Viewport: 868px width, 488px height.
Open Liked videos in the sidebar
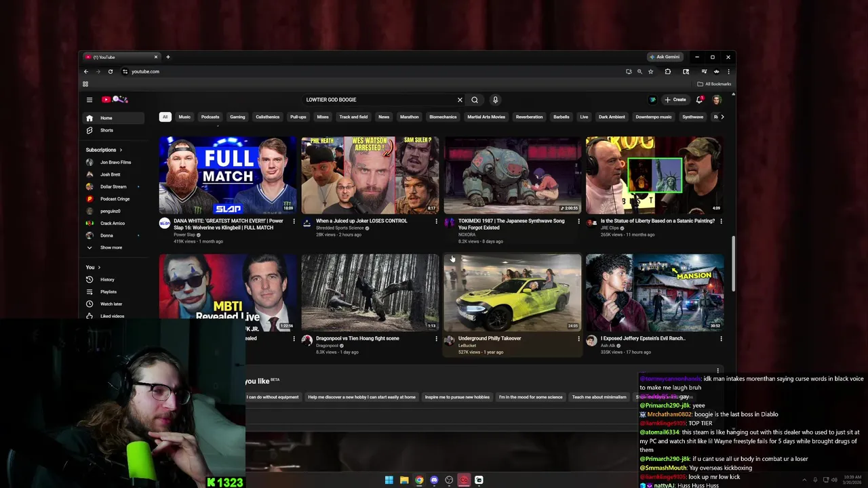tap(114, 316)
